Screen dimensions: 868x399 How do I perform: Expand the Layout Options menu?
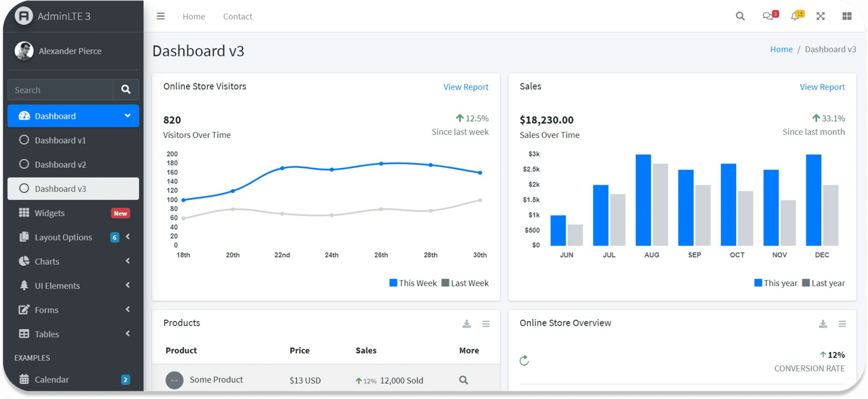tap(63, 237)
